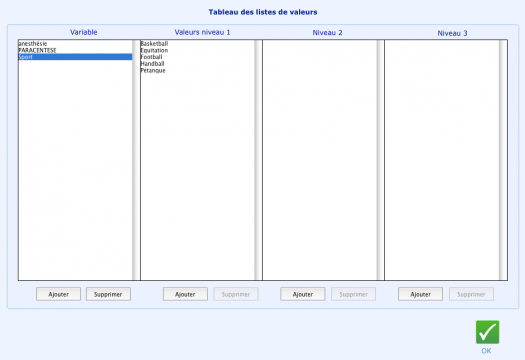Click Supprimer under the Variable list
The image size is (525, 360).
pyautogui.click(x=108, y=294)
